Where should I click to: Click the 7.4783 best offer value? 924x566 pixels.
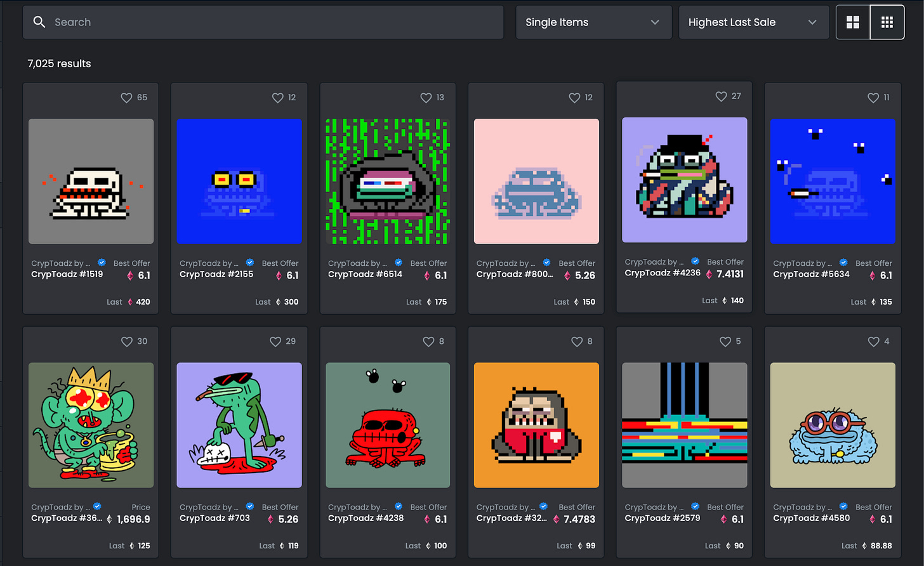pyautogui.click(x=579, y=519)
